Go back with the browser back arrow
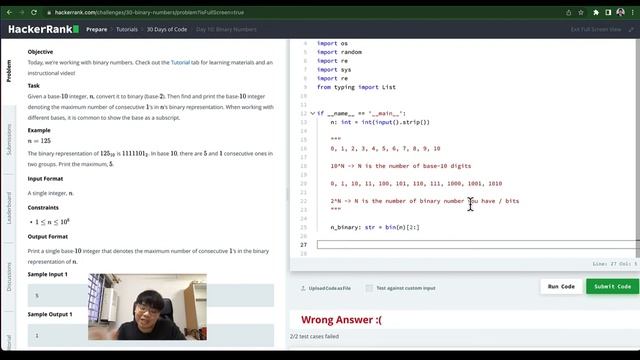The height and width of the screenshot is (360, 640). (9, 12)
